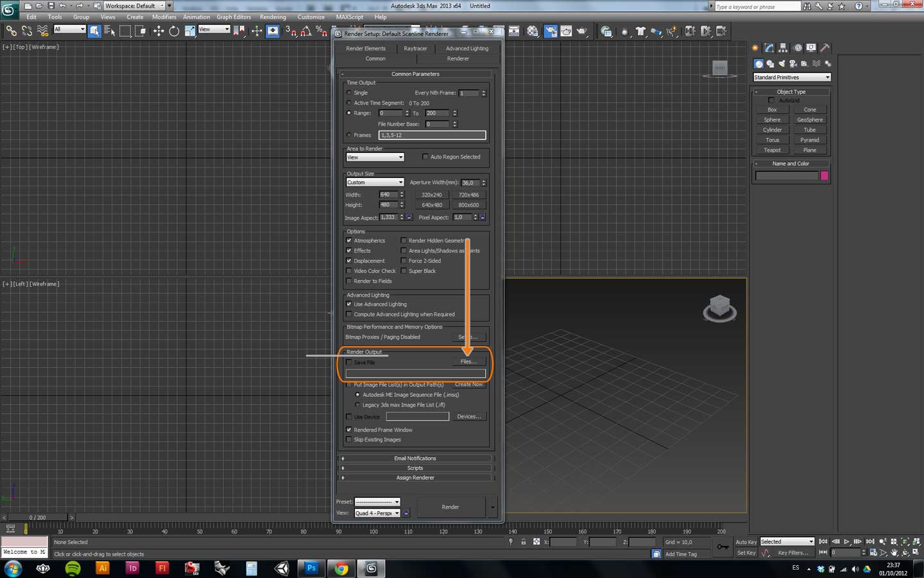Enable Video Color Check option
This screenshot has height=578, width=924.
click(349, 271)
